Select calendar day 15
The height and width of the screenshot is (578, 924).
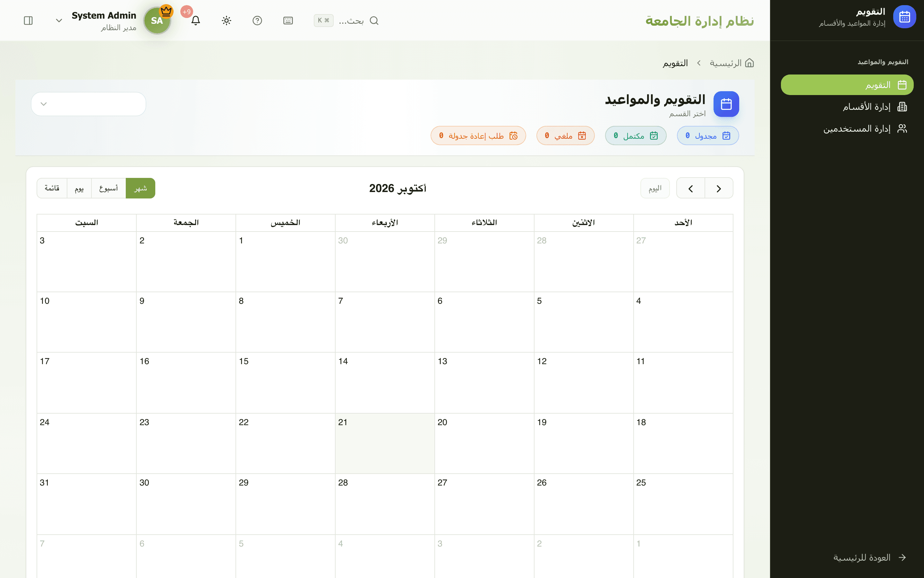pyautogui.click(x=285, y=383)
